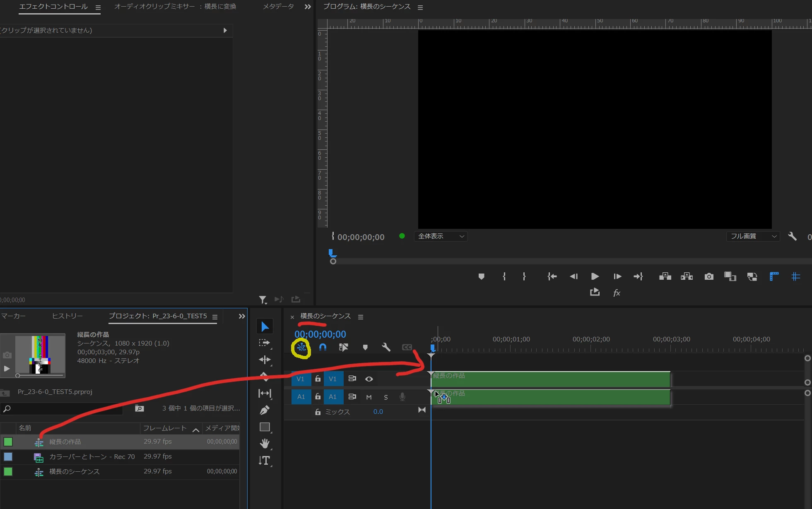The width and height of the screenshot is (812, 509).
Task: Toggle timeline snap magnet icon
Action: [323, 347]
